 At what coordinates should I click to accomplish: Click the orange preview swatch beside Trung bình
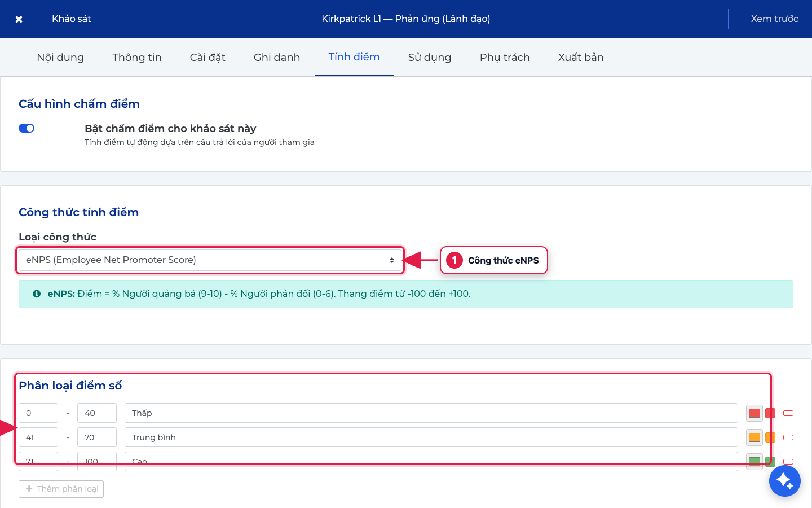click(770, 437)
